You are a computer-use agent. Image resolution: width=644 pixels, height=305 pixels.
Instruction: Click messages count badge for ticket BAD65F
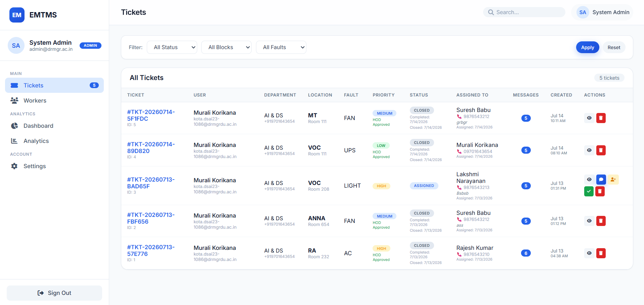526,186
